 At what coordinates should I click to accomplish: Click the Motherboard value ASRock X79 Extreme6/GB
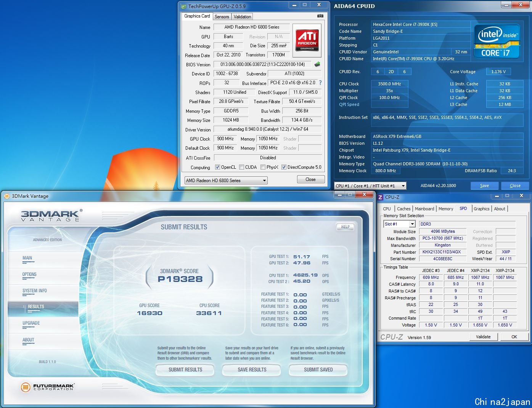coord(448,136)
